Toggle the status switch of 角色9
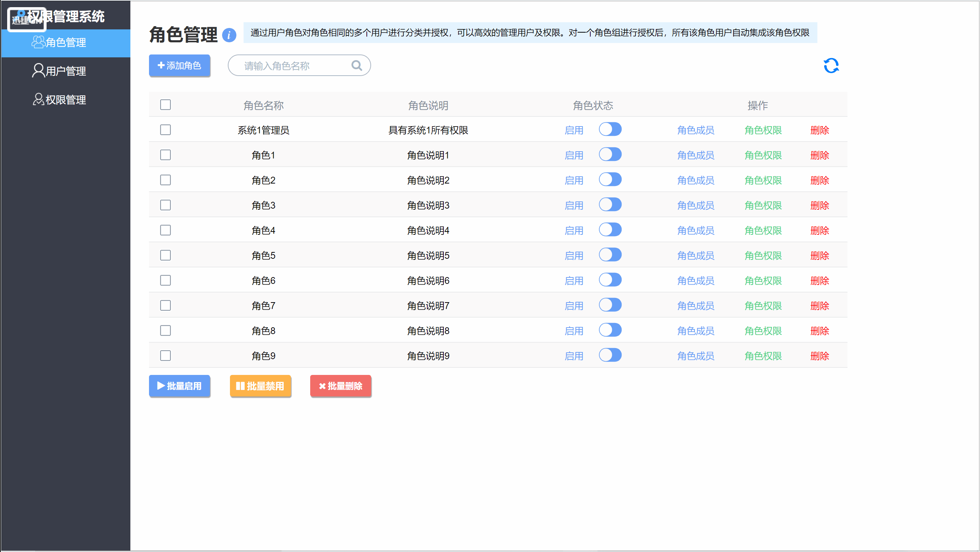The image size is (980, 552). click(x=610, y=355)
